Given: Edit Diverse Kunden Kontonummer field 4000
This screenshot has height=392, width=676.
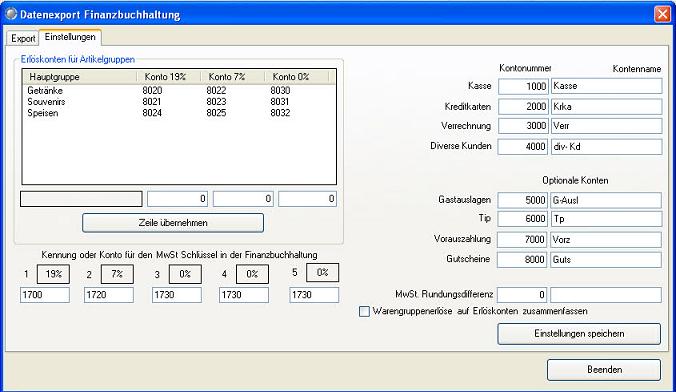Looking at the screenshot, I should click(x=523, y=147).
